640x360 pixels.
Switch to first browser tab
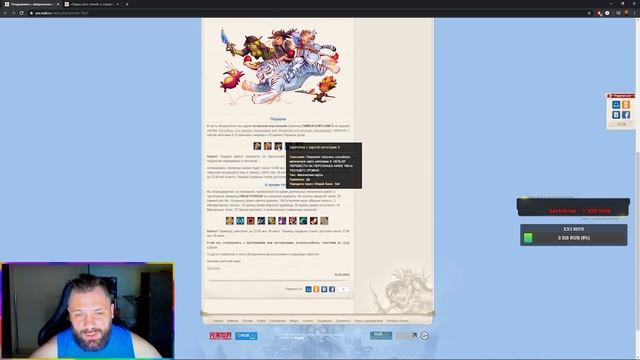31,4
